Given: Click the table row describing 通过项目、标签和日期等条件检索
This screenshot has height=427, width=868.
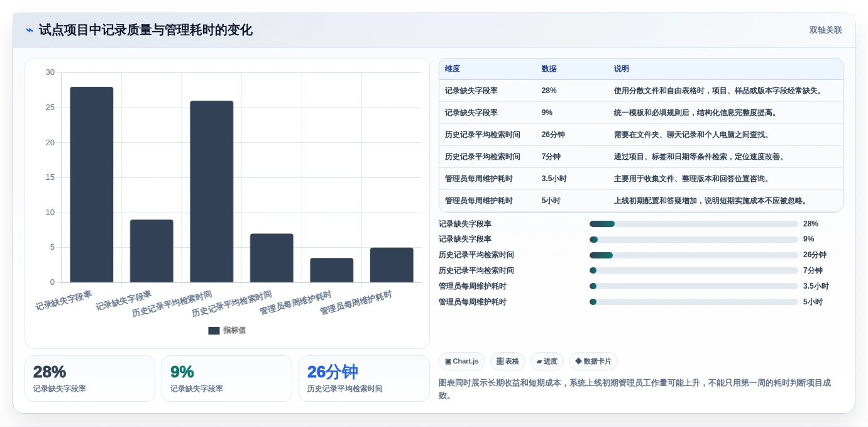Looking at the screenshot, I should tap(641, 157).
